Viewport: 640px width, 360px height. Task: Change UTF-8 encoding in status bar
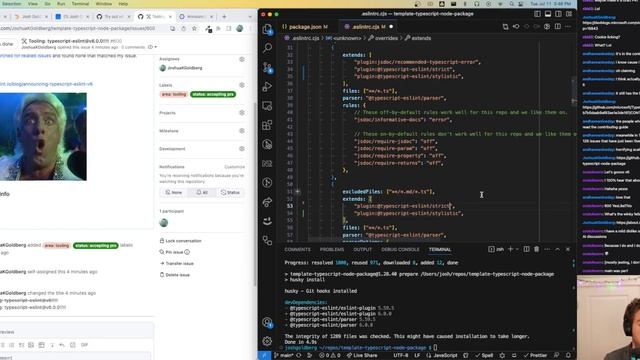coord(400,356)
